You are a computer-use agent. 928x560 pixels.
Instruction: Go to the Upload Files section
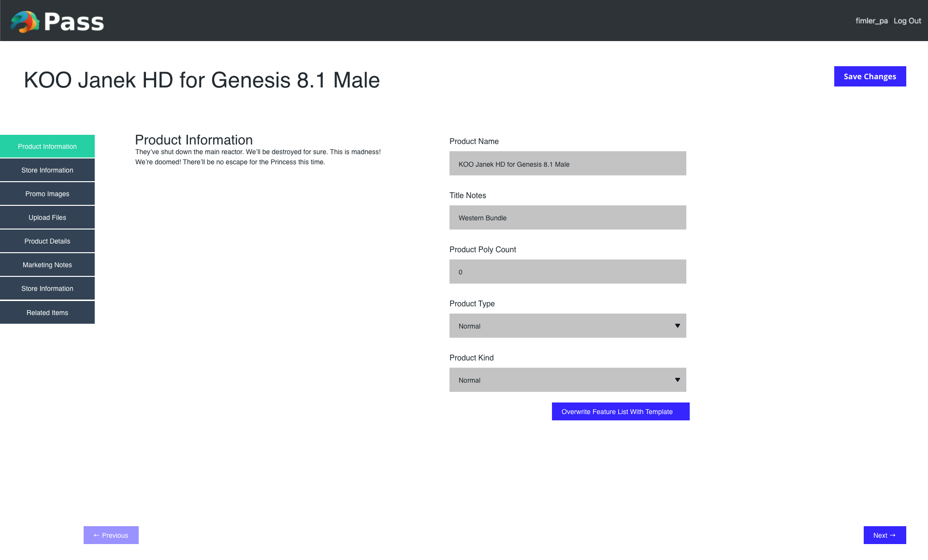pyautogui.click(x=47, y=217)
